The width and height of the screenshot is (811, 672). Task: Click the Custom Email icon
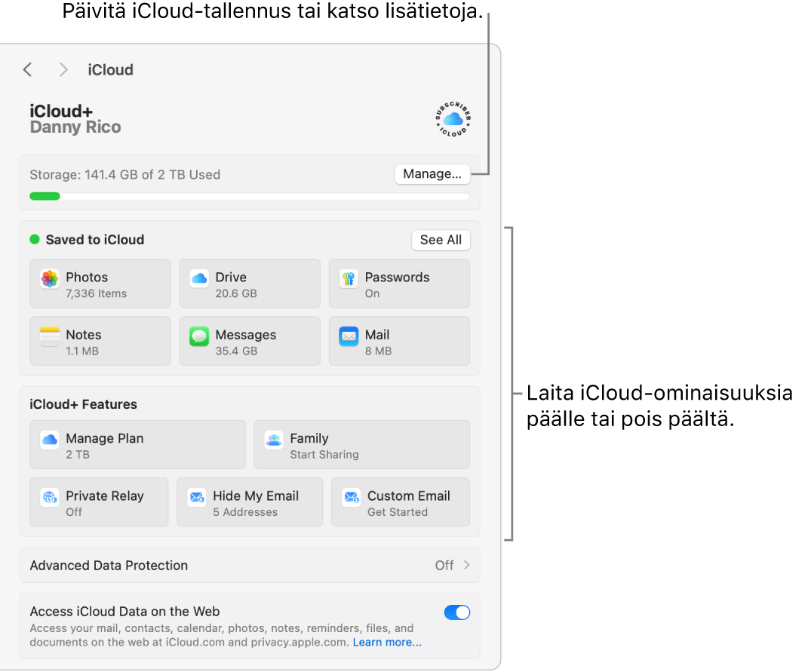[352, 498]
